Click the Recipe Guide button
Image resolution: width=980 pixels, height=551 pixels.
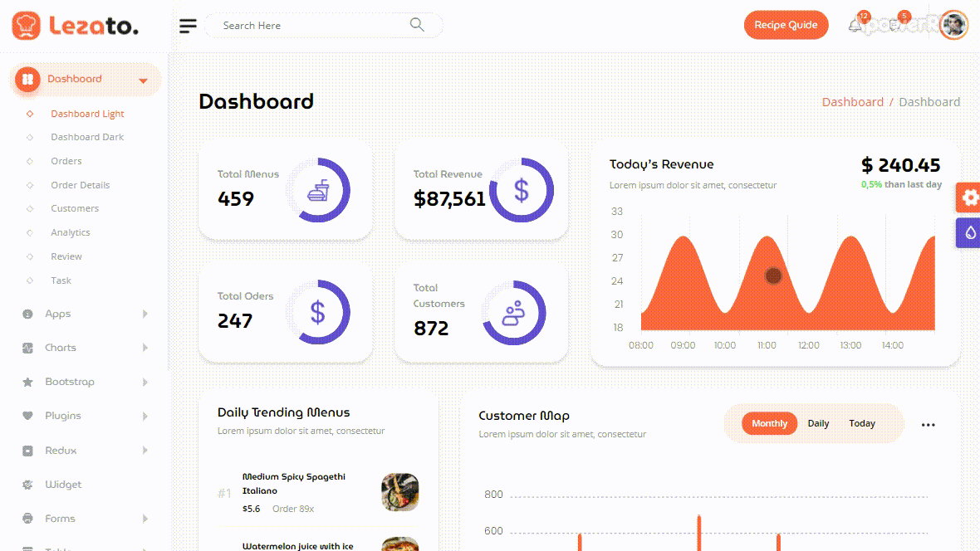pyautogui.click(x=786, y=25)
